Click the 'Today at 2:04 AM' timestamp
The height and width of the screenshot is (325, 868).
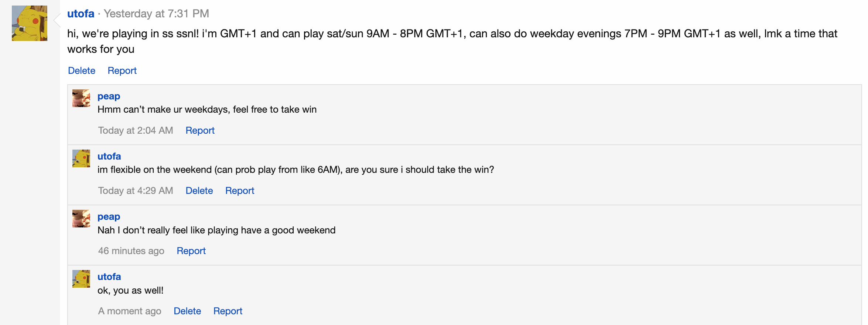point(136,130)
